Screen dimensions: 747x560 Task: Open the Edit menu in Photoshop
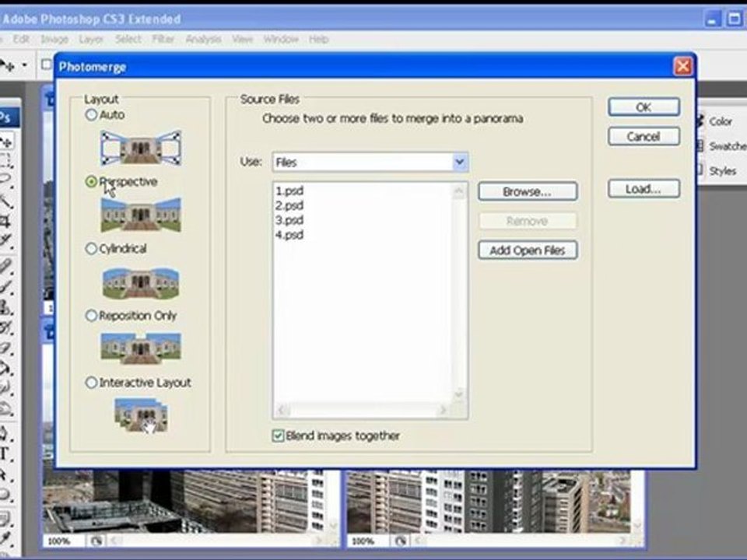[x=22, y=39]
